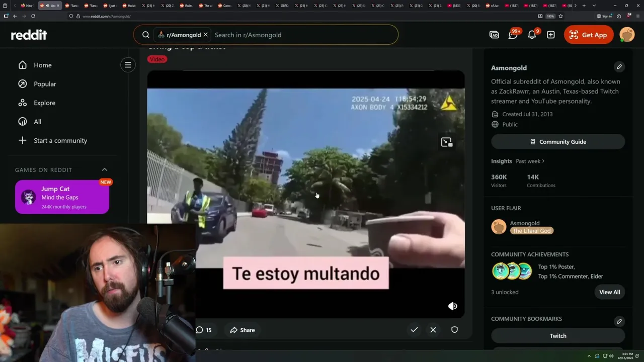Open Popular in sidebar
The width and height of the screenshot is (644, 362).
(45, 84)
